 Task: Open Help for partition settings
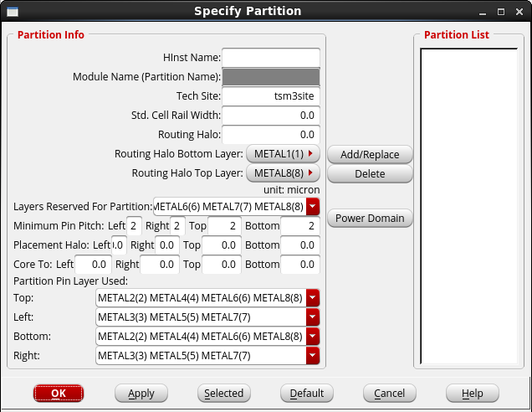click(x=473, y=393)
